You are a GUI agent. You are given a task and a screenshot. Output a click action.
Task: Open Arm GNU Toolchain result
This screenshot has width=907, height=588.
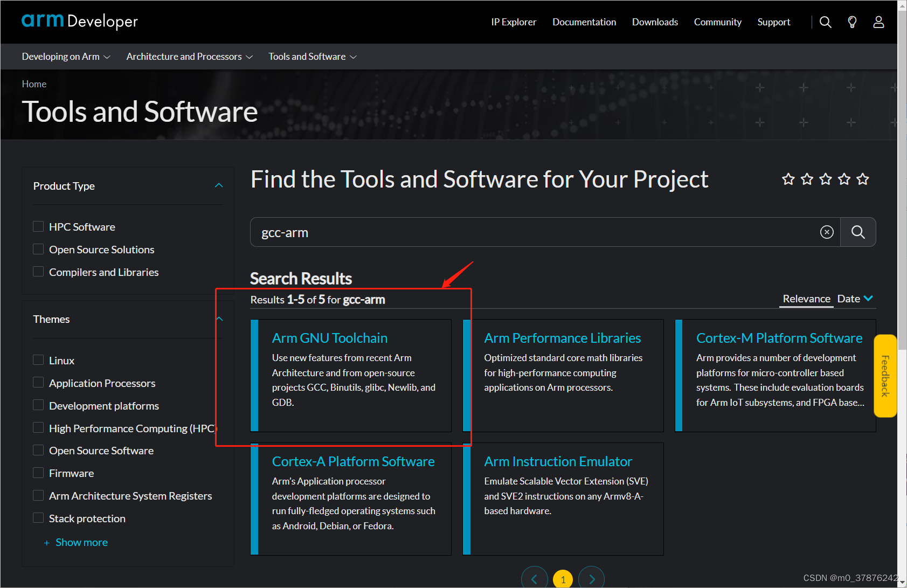[329, 338]
